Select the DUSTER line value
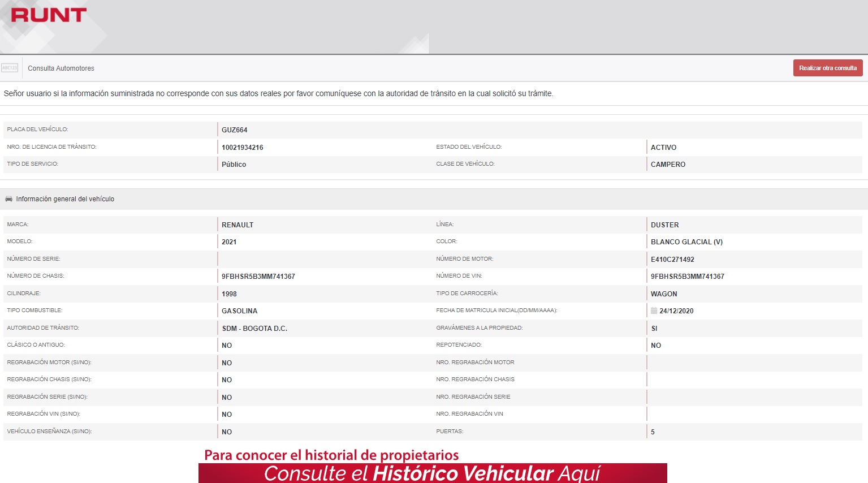Image resolution: width=868 pixels, height=483 pixels. click(x=664, y=225)
